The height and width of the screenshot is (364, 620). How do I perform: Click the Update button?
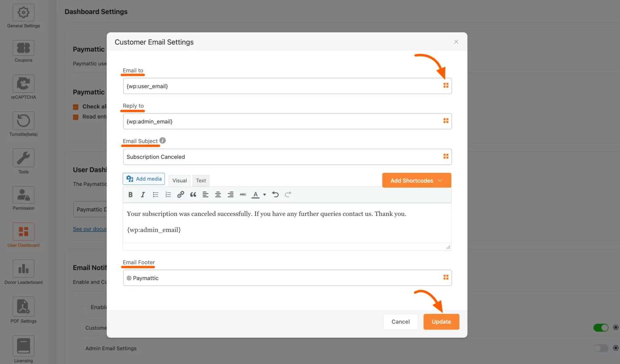point(441,322)
